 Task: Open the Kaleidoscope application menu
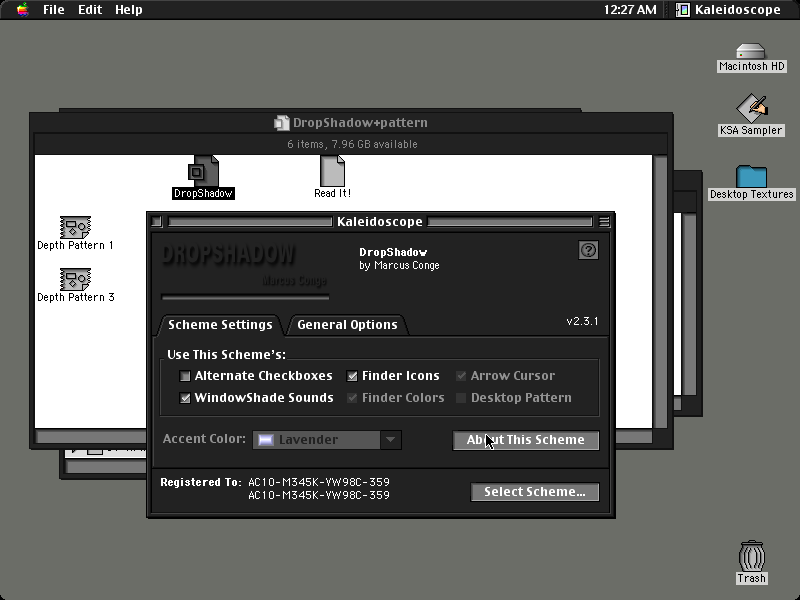click(x=729, y=10)
